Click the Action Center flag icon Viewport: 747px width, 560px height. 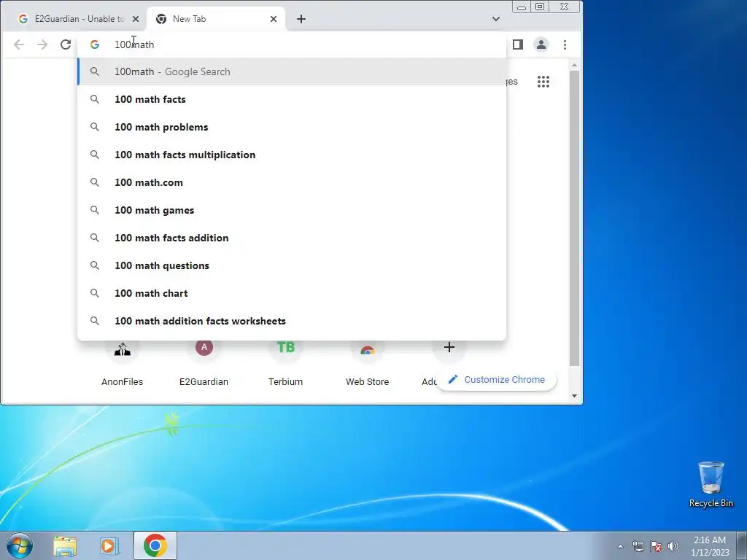point(656,546)
